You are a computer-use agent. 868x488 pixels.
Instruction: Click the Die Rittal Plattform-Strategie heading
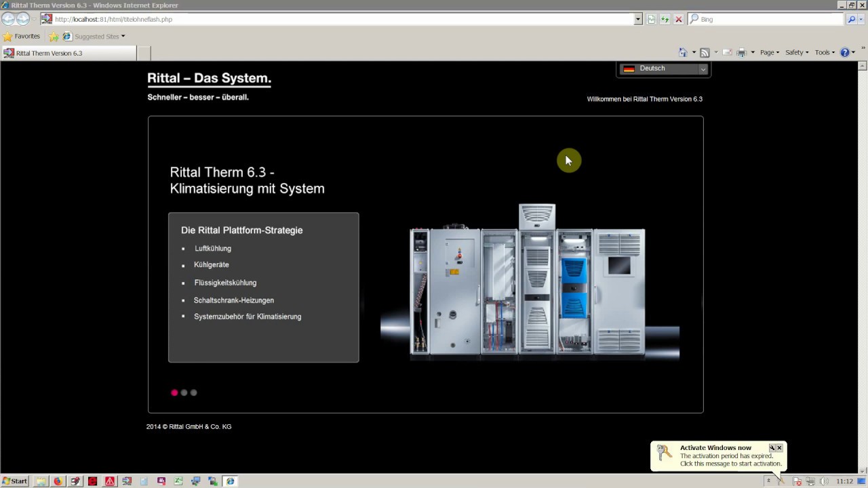tap(242, 230)
